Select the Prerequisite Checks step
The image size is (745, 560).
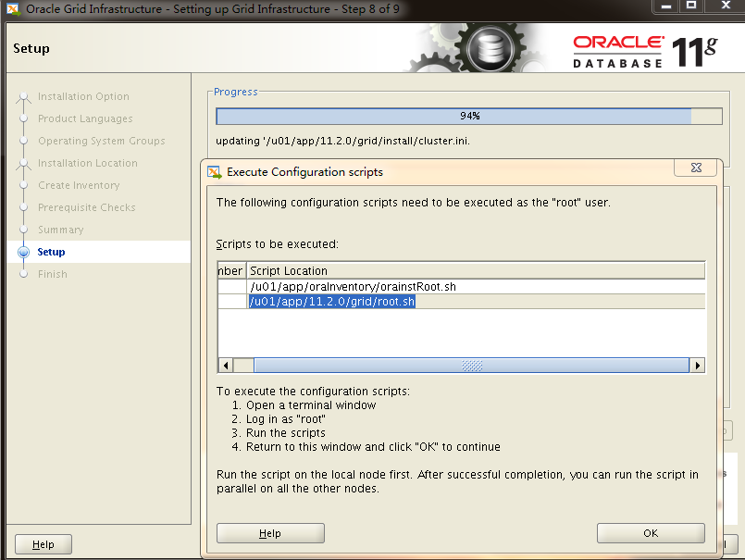point(86,207)
